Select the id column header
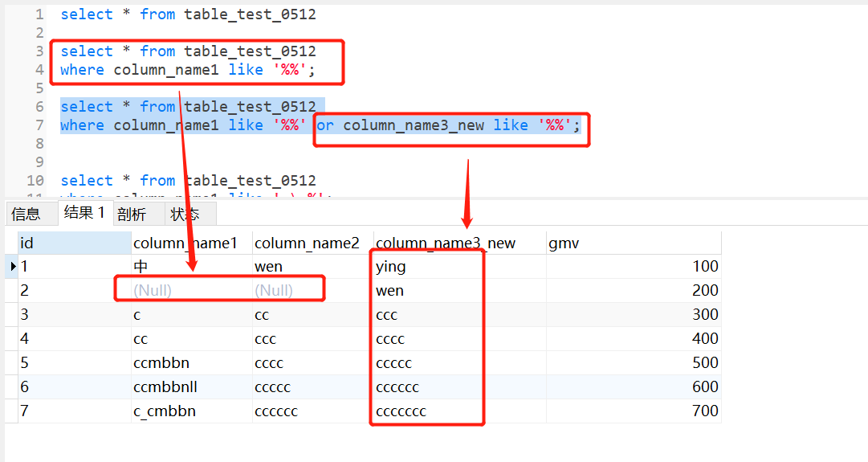Image resolution: width=868 pixels, height=462 pixels. tap(74, 243)
